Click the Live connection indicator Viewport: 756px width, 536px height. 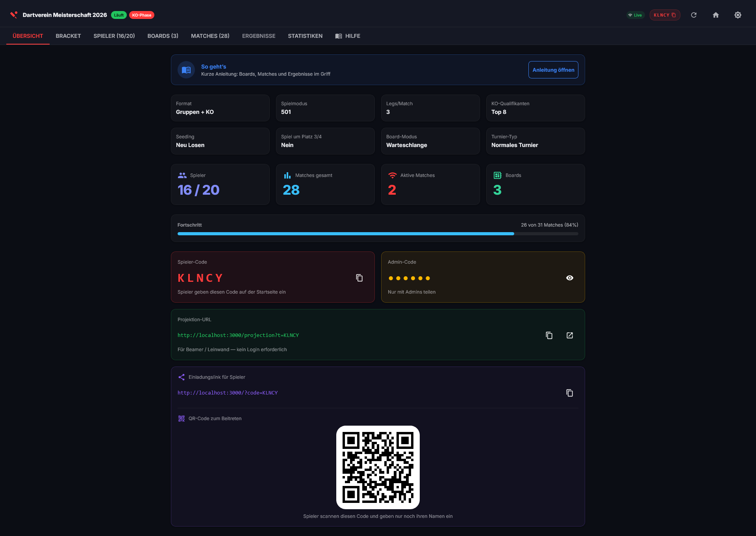(x=635, y=15)
